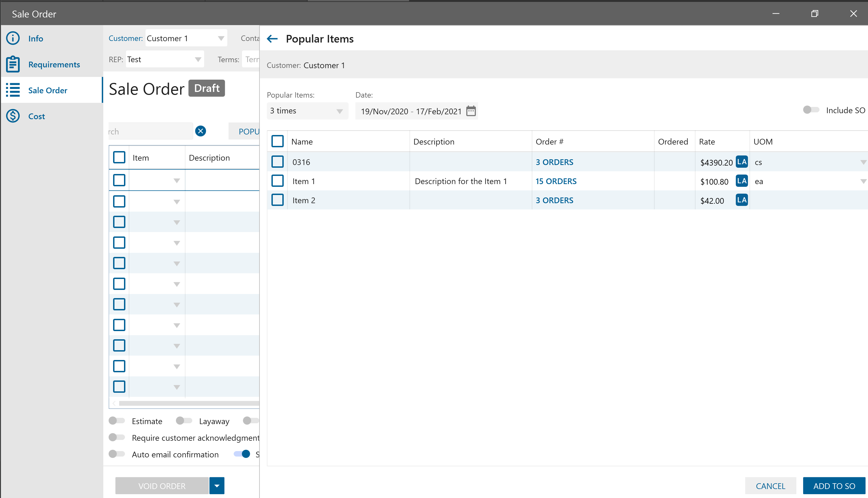Turn off the Auto email confirmation switch

click(x=117, y=454)
